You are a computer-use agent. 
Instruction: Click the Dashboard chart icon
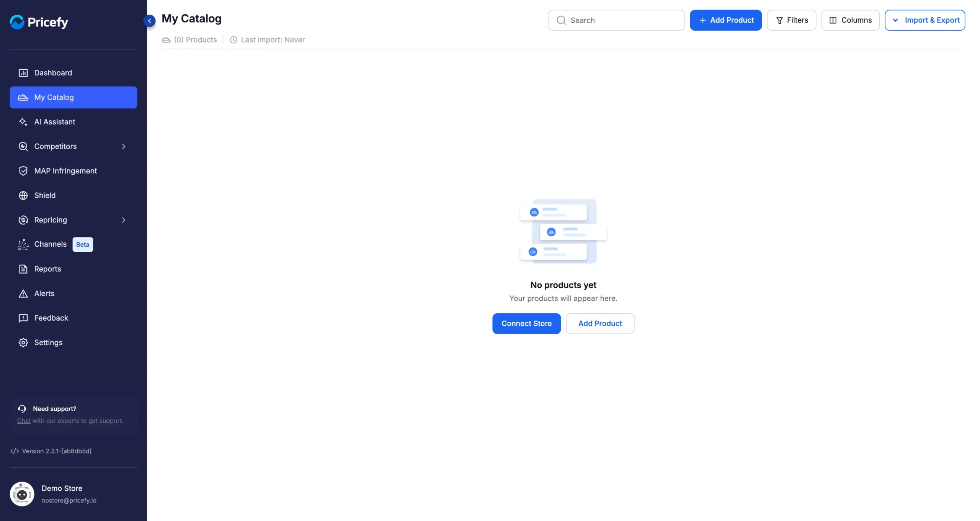click(23, 73)
